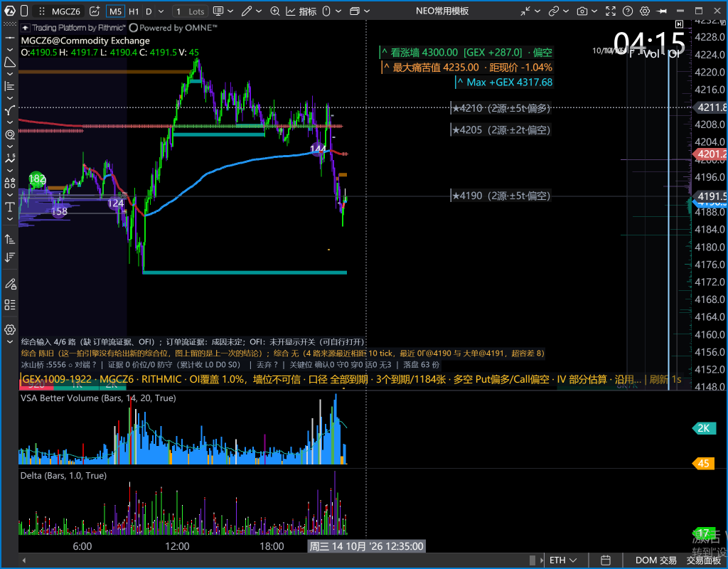Expand the window layout dropdown
Viewport: 728px width, 569px height.
click(367, 11)
